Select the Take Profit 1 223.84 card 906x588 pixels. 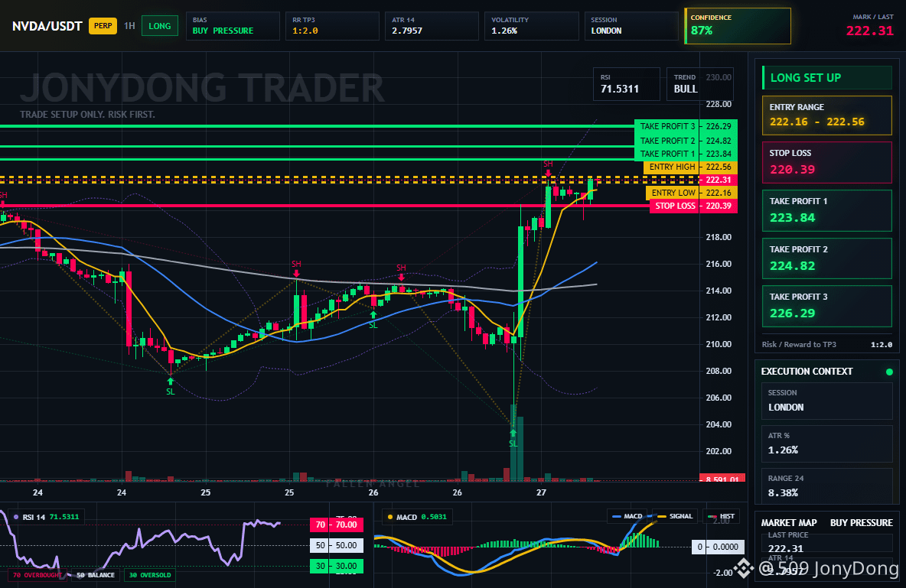pyautogui.click(x=827, y=211)
